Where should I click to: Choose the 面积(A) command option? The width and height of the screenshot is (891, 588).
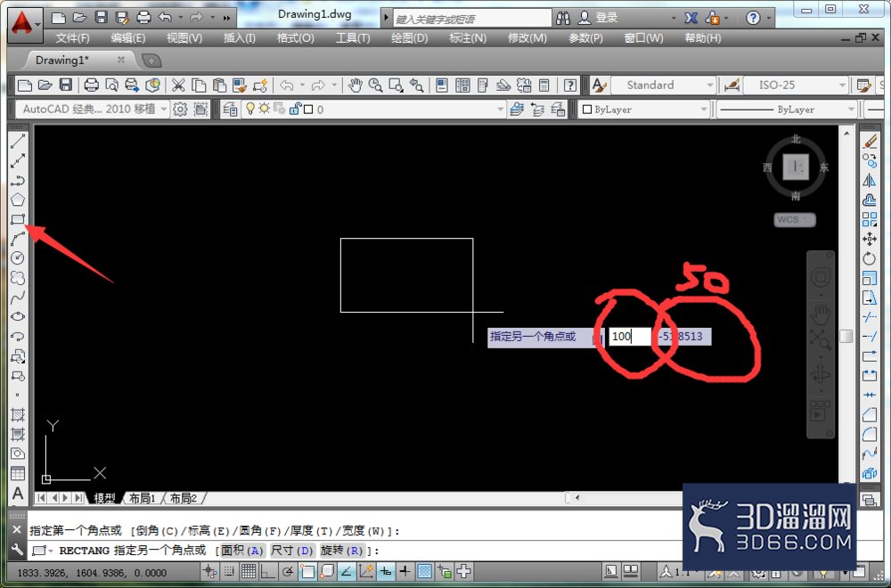242,551
